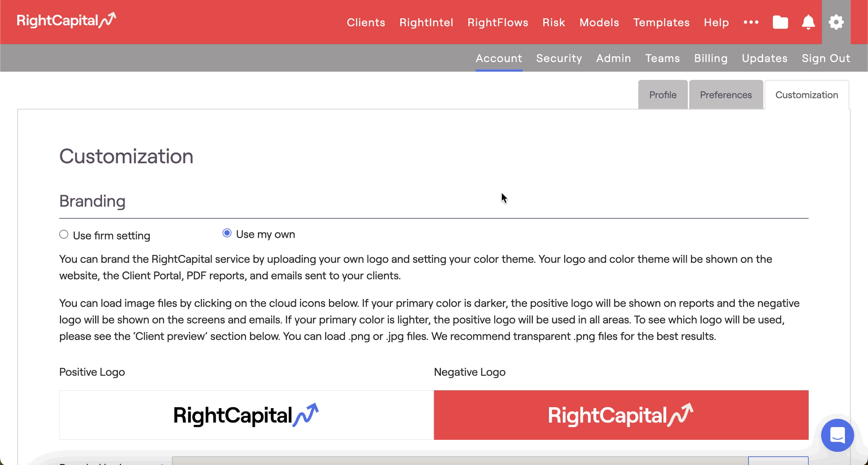
Task: Open notifications bell
Action: click(x=808, y=22)
